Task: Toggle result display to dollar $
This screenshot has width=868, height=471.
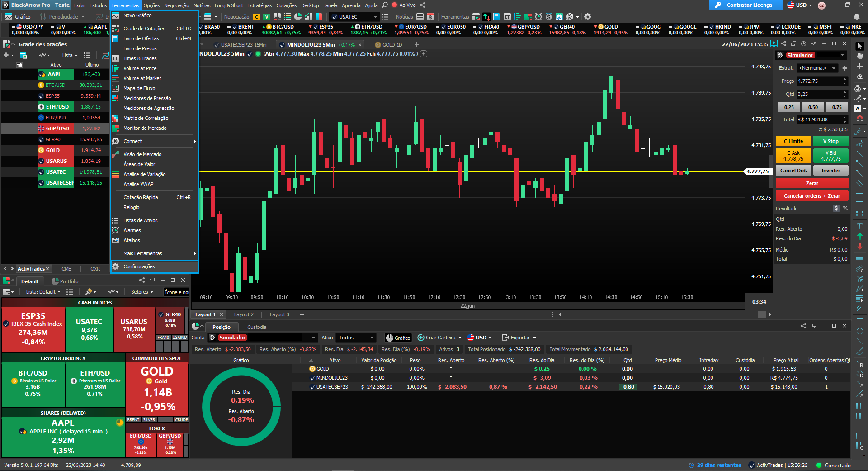Action: pyautogui.click(x=836, y=209)
